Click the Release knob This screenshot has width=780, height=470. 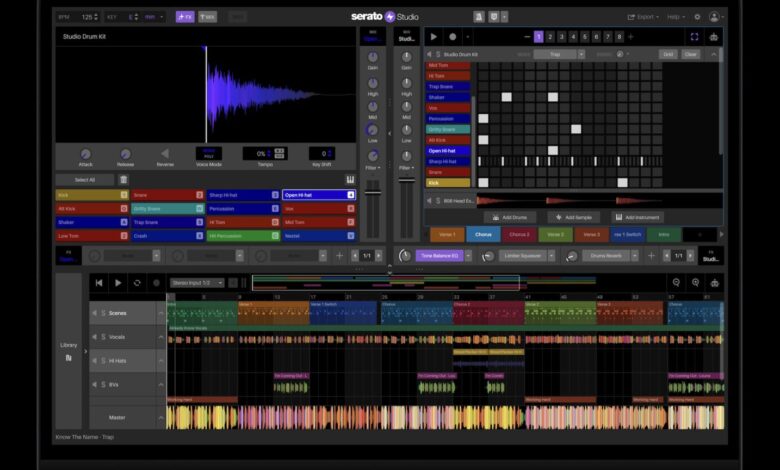(x=125, y=154)
